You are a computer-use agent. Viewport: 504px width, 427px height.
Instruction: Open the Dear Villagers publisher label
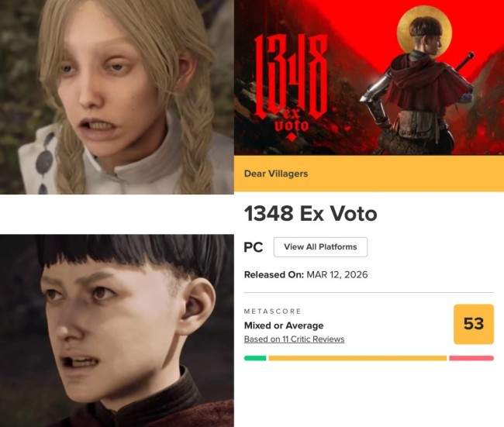276,174
